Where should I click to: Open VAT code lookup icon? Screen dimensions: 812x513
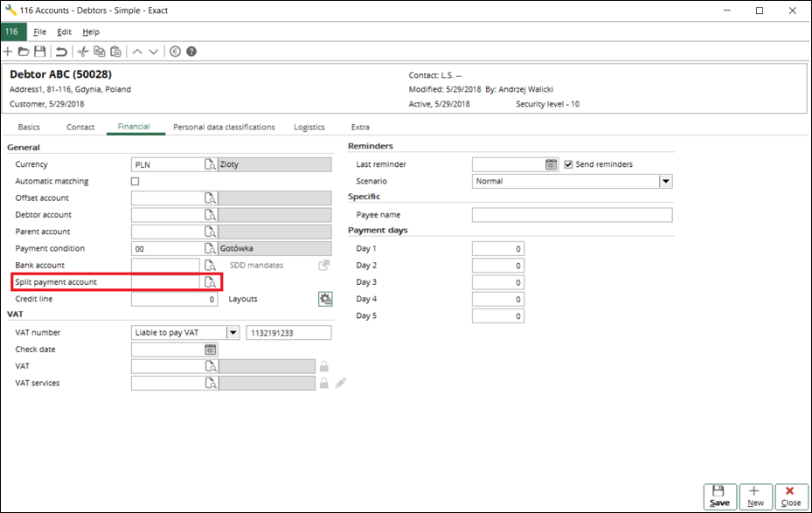211,366
